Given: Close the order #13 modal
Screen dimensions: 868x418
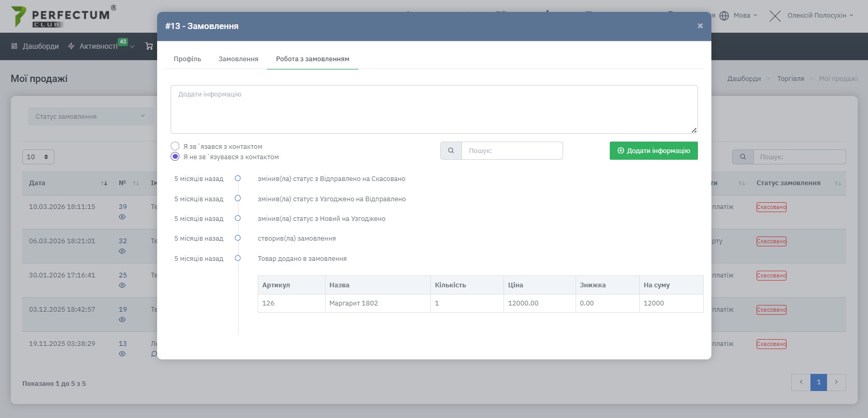Looking at the screenshot, I should (700, 26).
